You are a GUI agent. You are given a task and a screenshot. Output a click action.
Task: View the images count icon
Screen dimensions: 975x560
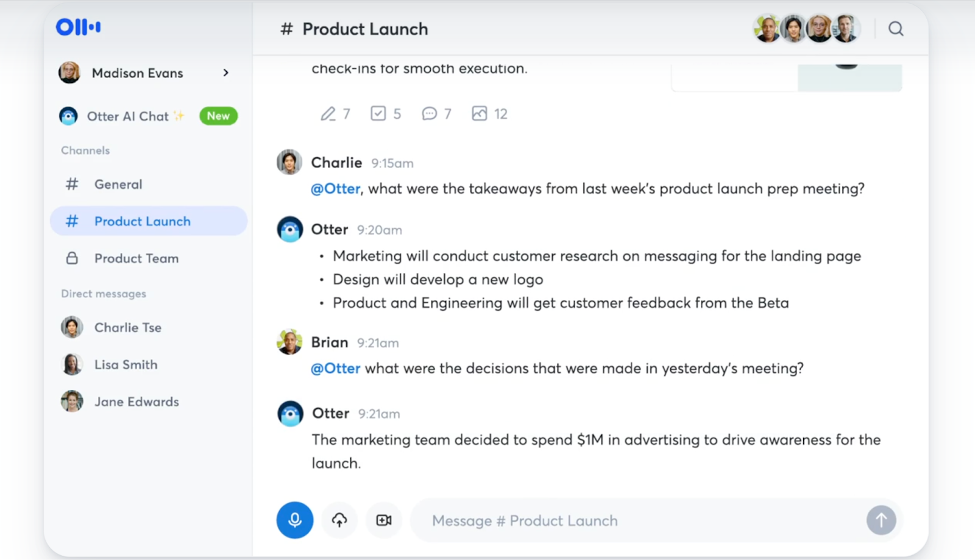480,113
